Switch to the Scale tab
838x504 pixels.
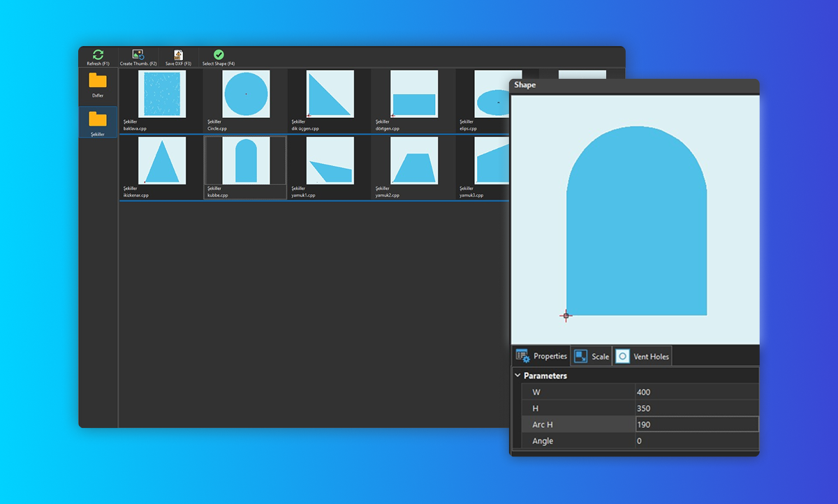(591, 356)
